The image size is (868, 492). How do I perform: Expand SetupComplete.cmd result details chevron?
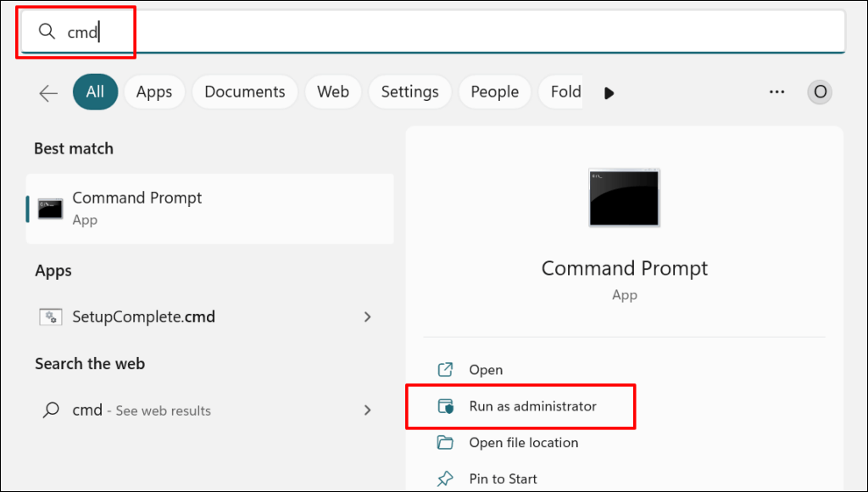[367, 317]
